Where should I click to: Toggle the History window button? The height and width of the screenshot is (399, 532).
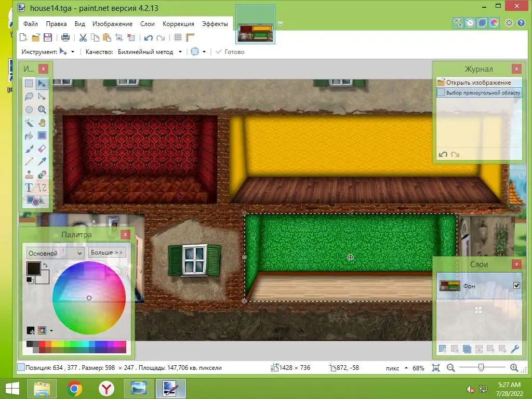point(470,23)
